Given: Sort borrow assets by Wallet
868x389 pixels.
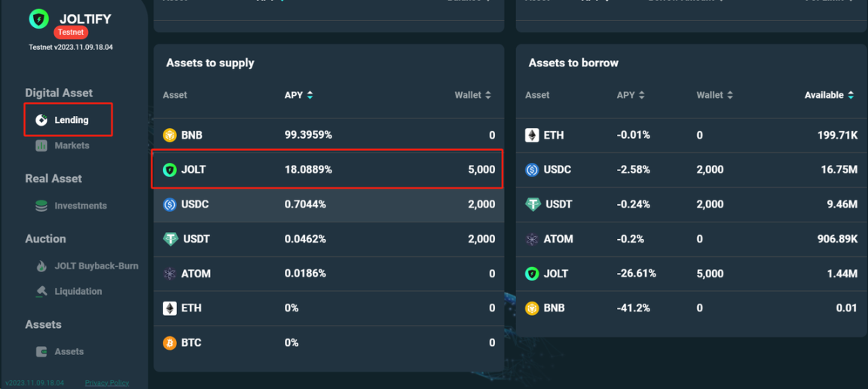Looking at the screenshot, I should click(714, 95).
